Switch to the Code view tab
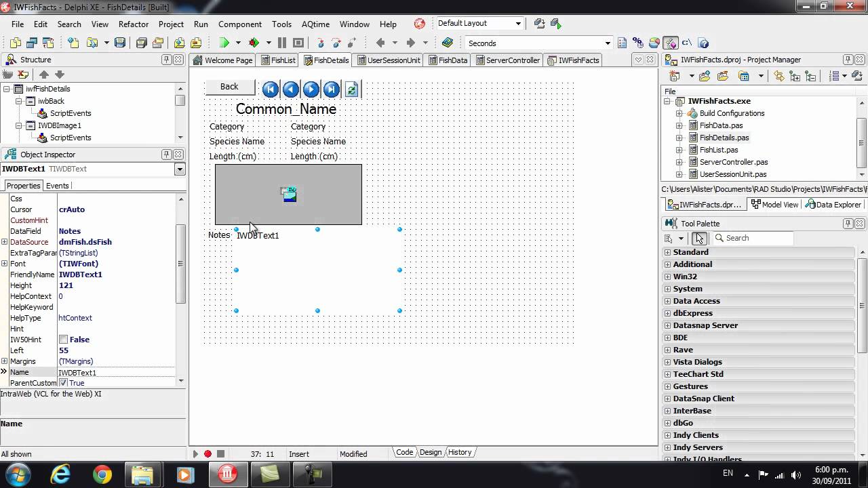Image resolution: width=868 pixels, height=488 pixels. click(405, 452)
